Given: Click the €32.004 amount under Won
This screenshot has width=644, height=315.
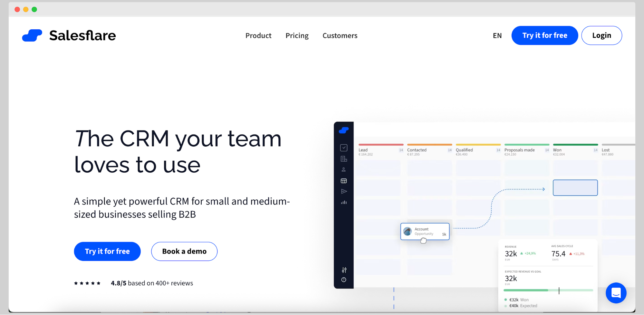Looking at the screenshot, I should (x=559, y=154).
